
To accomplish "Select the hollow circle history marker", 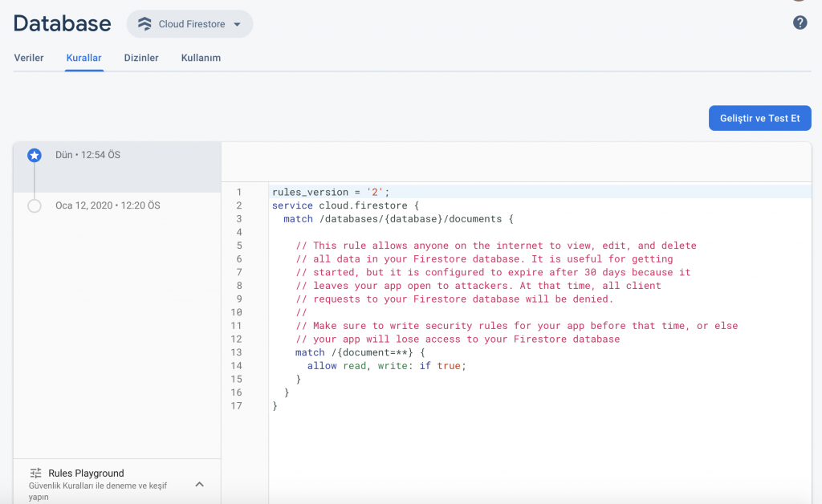I will click(35, 206).
